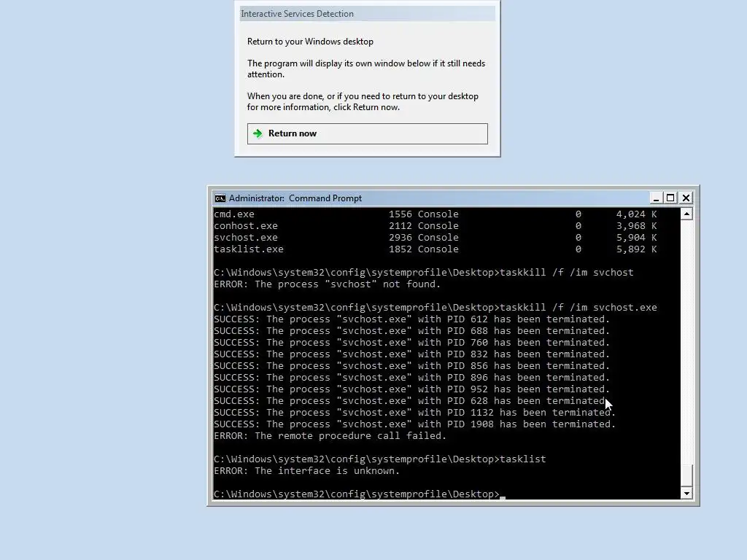Click 'The interface is unknown' error line
Viewport: 747px width, 560px height.
pyautogui.click(x=307, y=471)
